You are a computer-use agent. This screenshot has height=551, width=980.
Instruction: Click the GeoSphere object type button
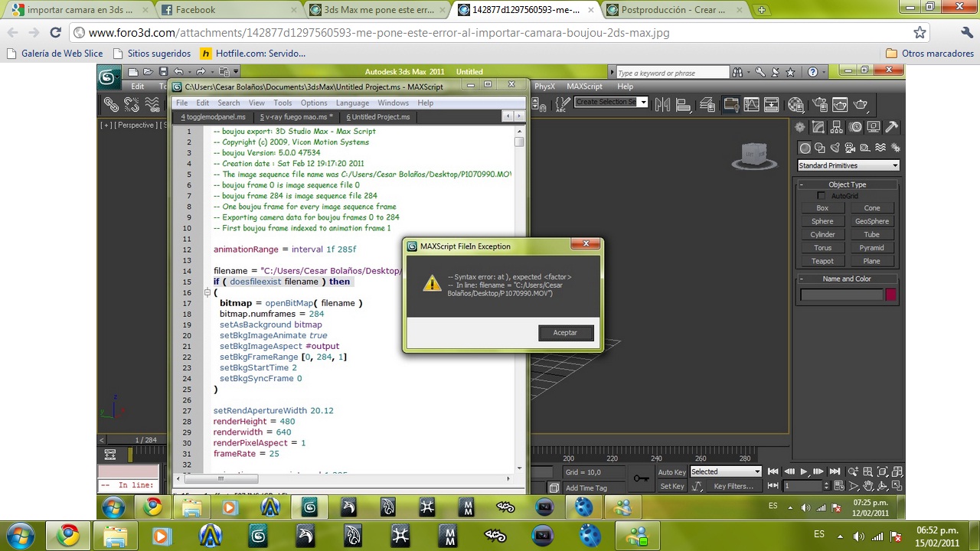click(x=872, y=221)
